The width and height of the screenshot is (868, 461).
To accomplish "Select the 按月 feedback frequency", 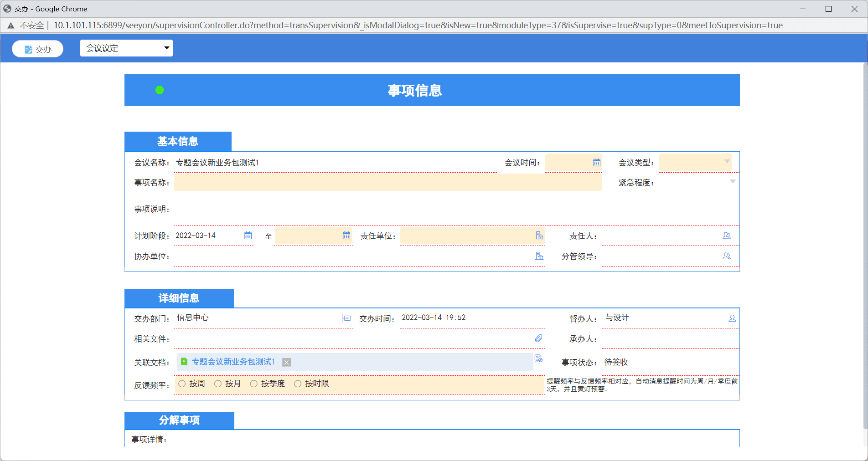I will tap(218, 384).
